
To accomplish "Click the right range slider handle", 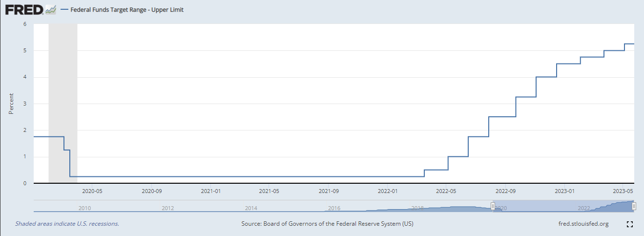I will point(634,206).
